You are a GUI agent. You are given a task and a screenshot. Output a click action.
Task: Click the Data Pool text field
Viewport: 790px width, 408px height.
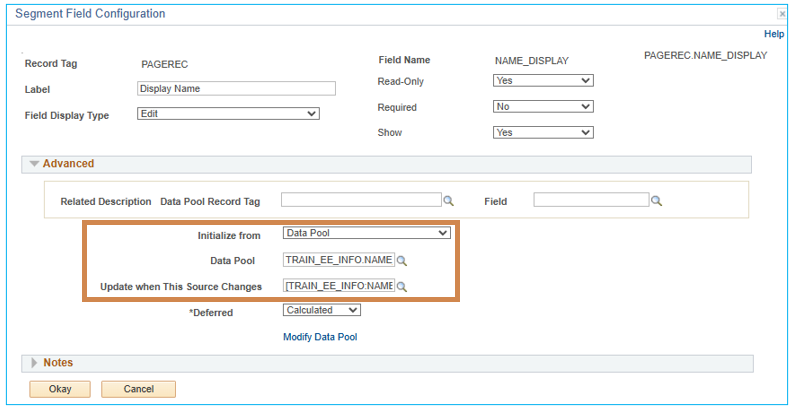[339, 260]
